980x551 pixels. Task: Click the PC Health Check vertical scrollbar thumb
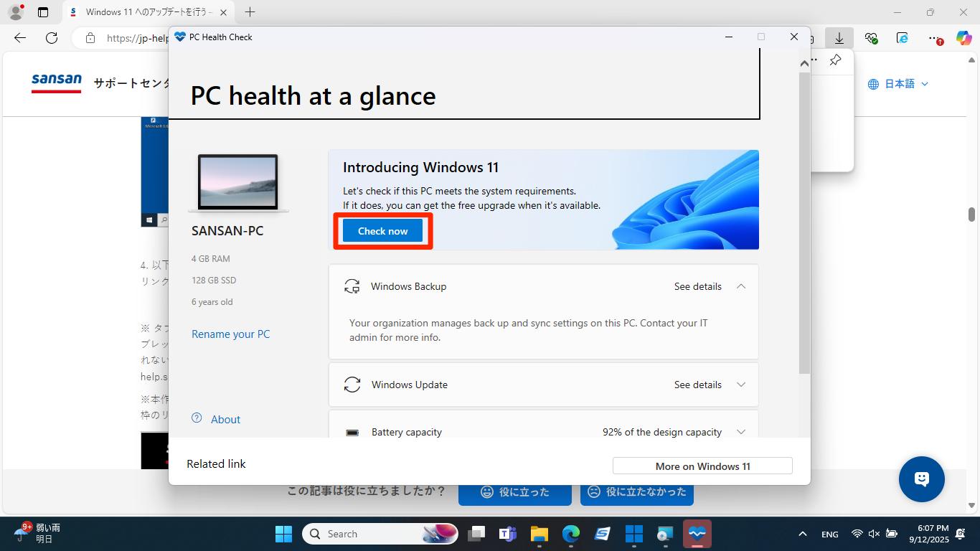(x=804, y=222)
